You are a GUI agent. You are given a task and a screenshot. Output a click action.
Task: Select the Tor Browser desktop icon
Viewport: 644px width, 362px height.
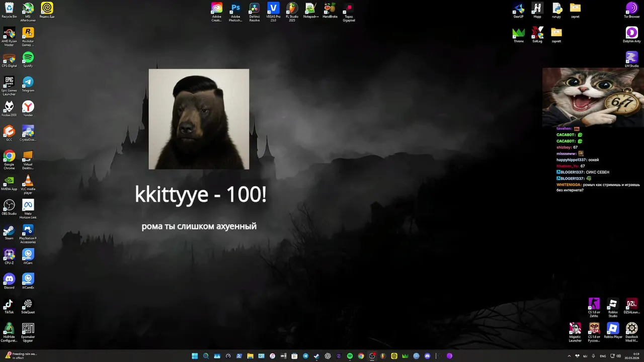pos(632,10)
